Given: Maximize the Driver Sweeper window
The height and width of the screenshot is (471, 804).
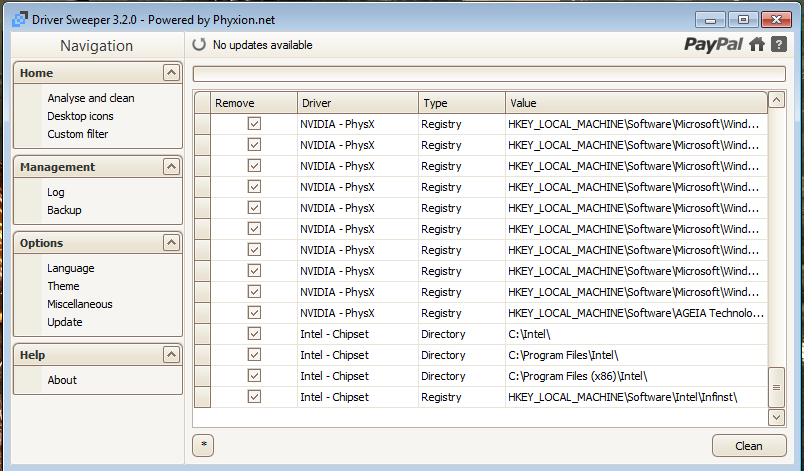Looking at the screenshot, I should pyautogui.click(x=743, y=20).
